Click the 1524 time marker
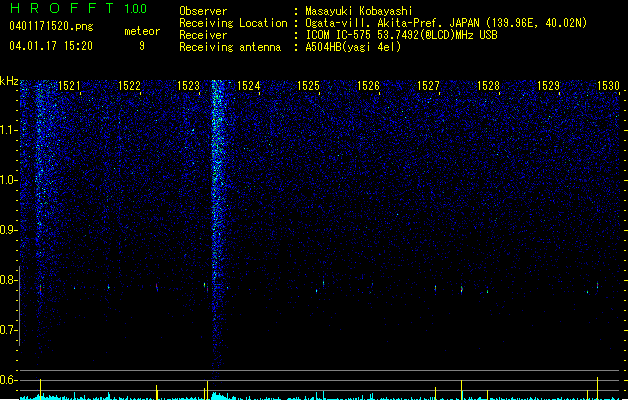Screen dimensions: 629x400 (249, 86)
